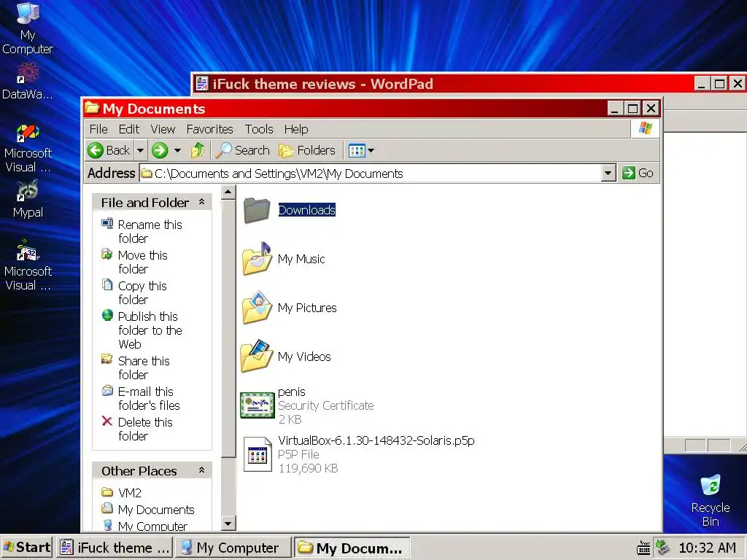The height and width of the screenshot is (560, 747).
Task: Open the Views dropdown arrow
Action: click(371, 150)
